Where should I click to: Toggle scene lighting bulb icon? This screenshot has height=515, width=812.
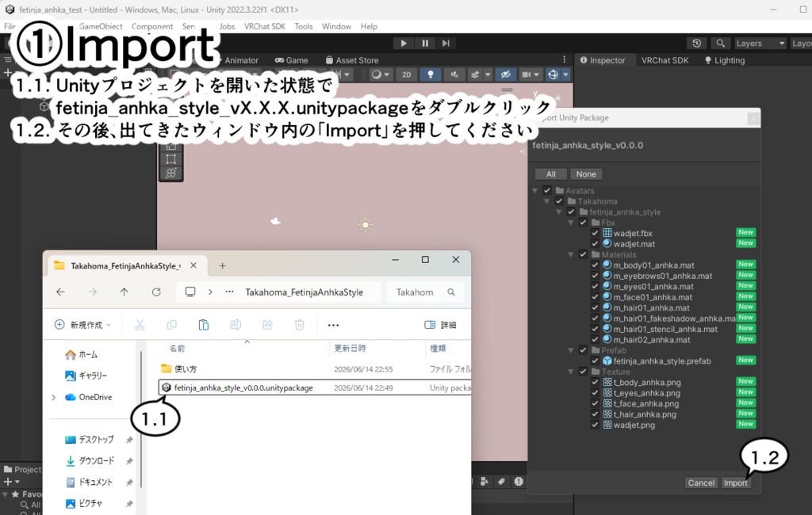(430, 74)
